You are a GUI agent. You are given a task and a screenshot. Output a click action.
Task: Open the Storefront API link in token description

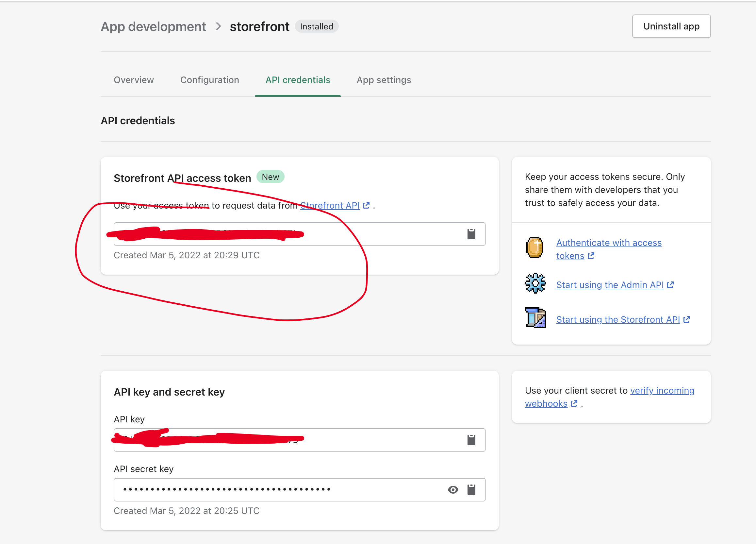point(335,205)
